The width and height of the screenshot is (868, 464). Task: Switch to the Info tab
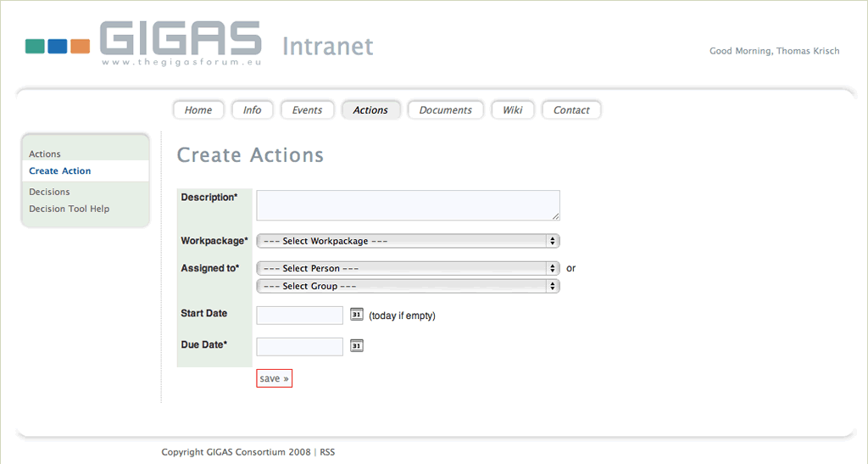(x=253, y=110)
